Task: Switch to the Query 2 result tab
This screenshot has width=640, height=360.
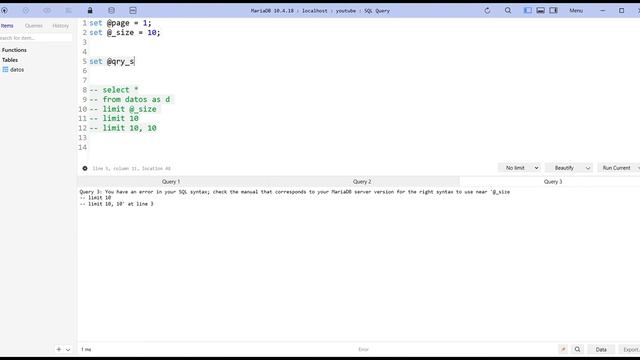Action: [x=362, y=182]
